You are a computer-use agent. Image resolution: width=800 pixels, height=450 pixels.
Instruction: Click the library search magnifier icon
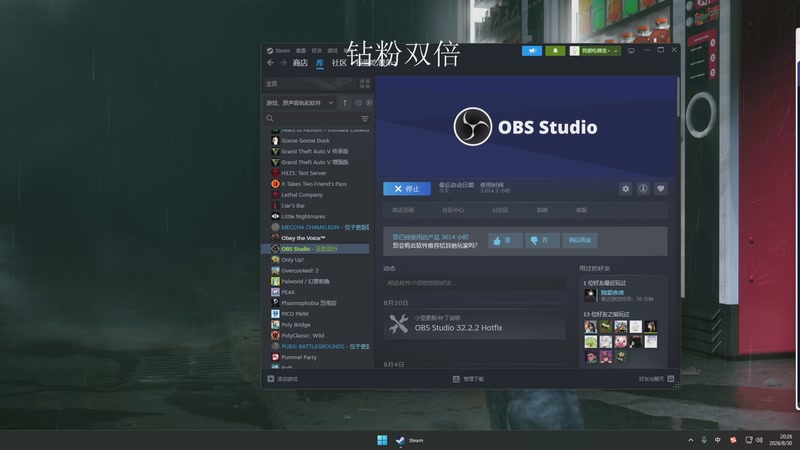click(270, 118)
